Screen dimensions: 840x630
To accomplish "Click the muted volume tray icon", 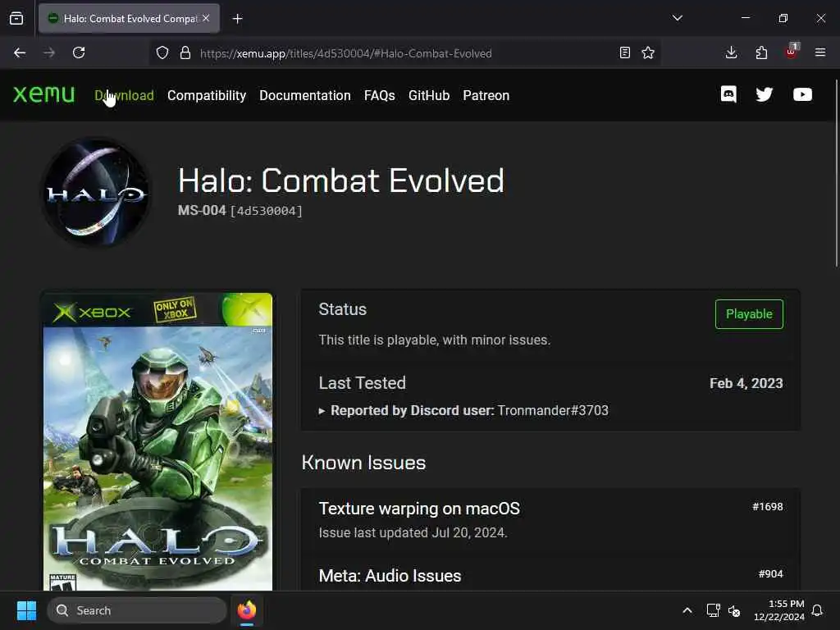I will point(734,610).
